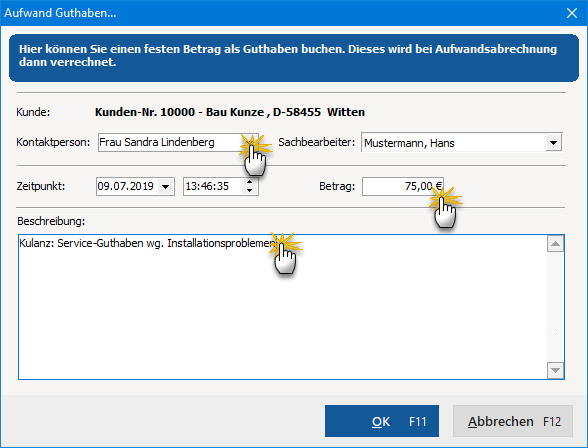588x448 pixels.
Task: Close the Aufwand Guthaben dialog window
Action: (x=572, y=13)
